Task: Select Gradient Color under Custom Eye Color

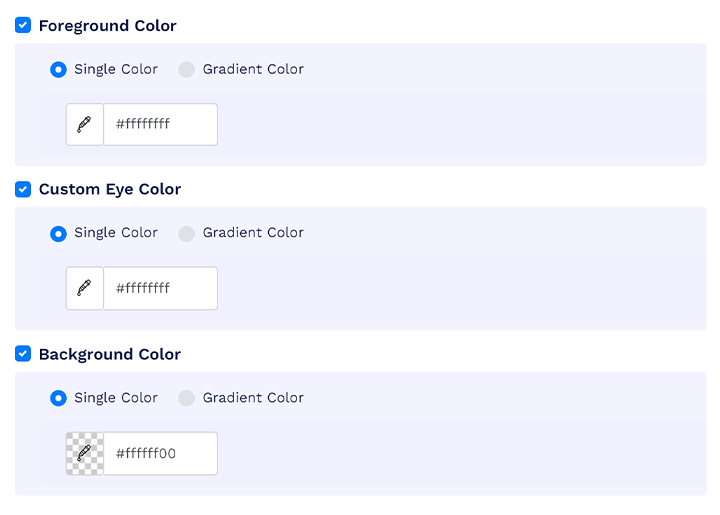Action: 186,234
